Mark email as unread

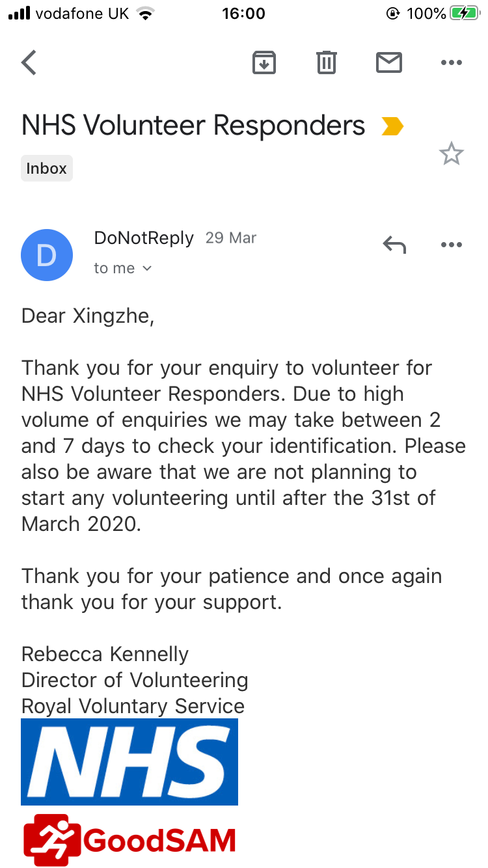pos(389,62)
